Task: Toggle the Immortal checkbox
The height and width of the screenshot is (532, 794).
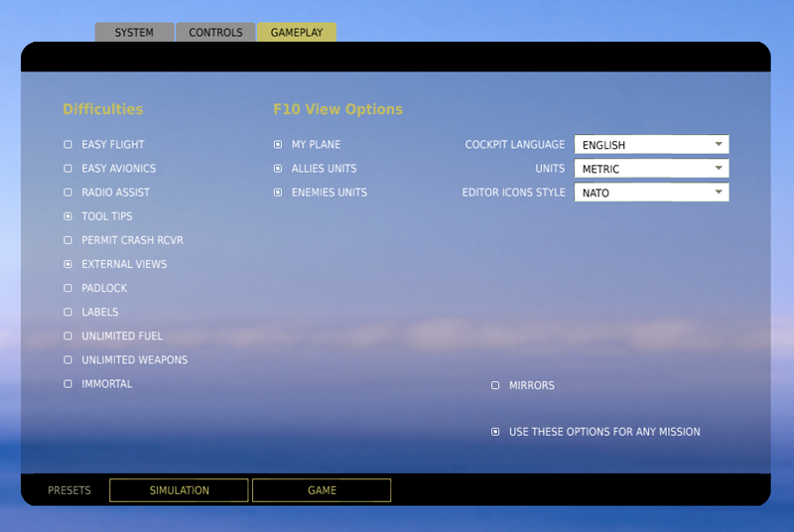Action: tap(67, 383)
